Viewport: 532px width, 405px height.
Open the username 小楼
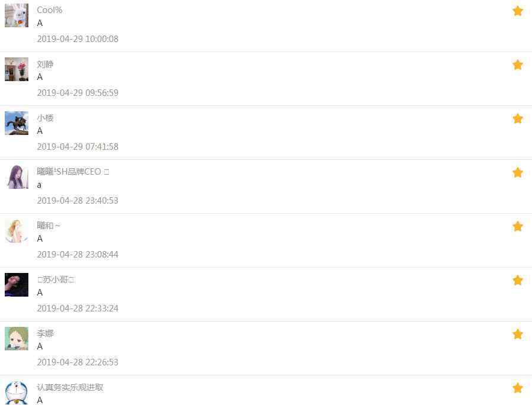click(x=45, y=118)
